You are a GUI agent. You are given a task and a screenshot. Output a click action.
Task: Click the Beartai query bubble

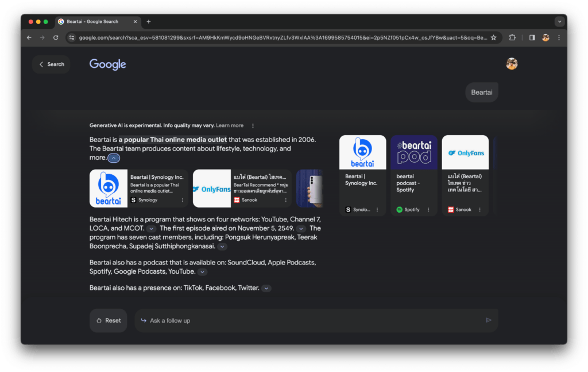482,93
